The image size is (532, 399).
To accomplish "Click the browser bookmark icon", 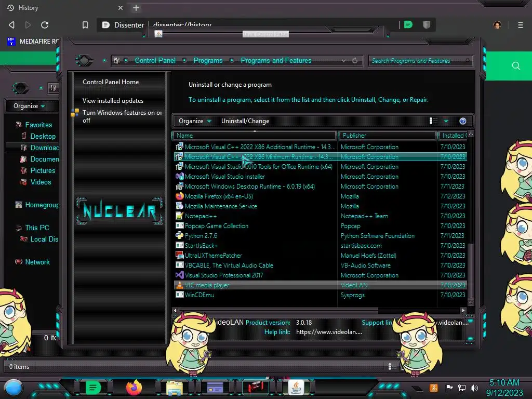I will 85,25.
